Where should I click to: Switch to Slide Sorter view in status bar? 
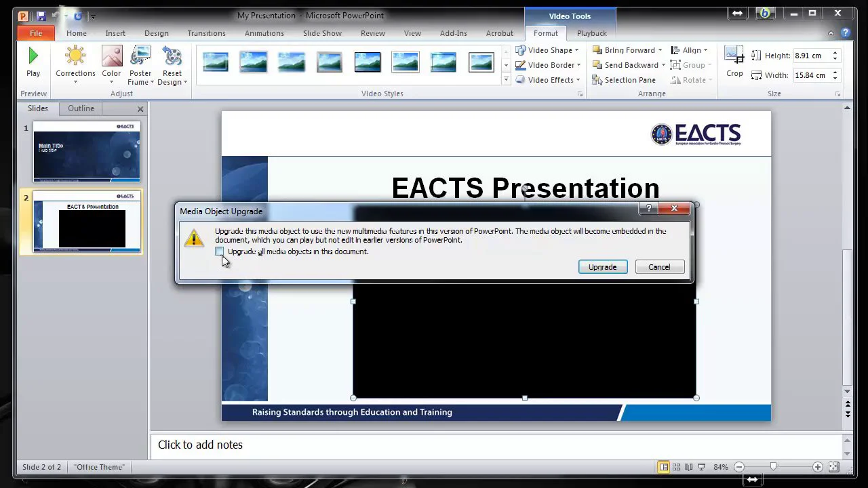click(x=677, y=467)
